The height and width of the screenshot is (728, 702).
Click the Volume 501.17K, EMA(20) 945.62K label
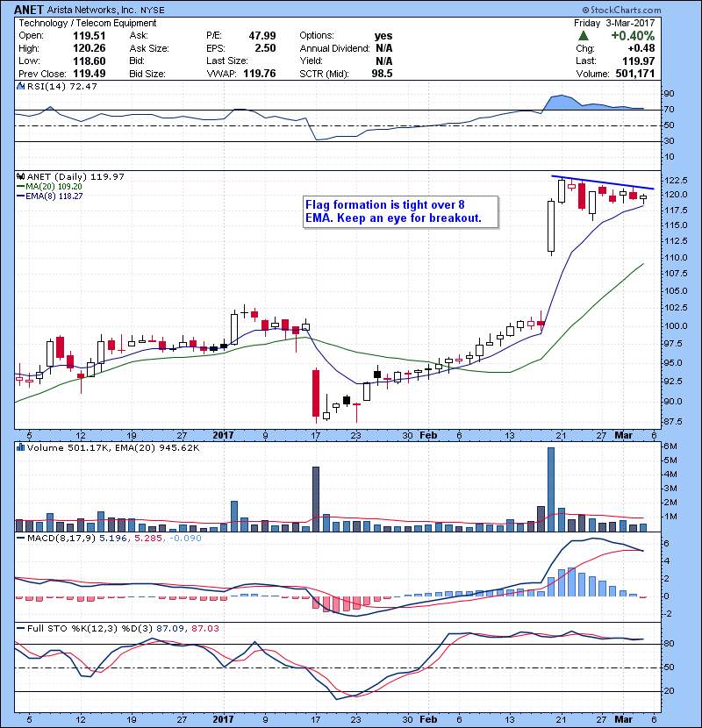[x=113, y=447]
